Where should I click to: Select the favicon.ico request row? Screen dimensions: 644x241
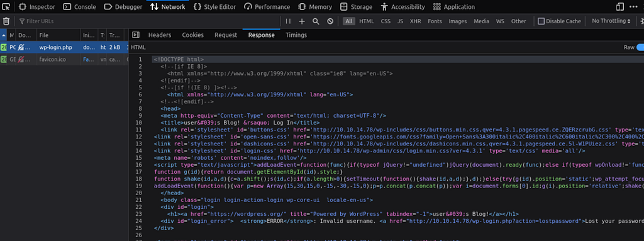tap(64, 60)
